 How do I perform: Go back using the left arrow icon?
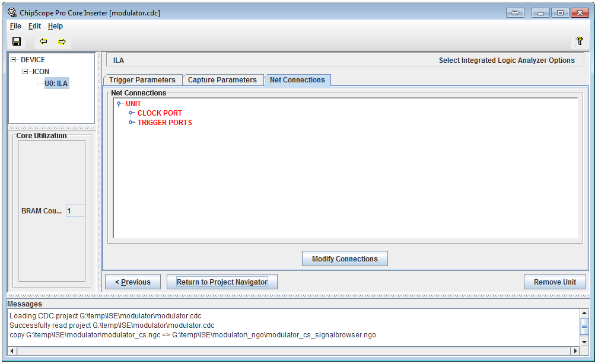pyautogui.click(x=43, y=41)
